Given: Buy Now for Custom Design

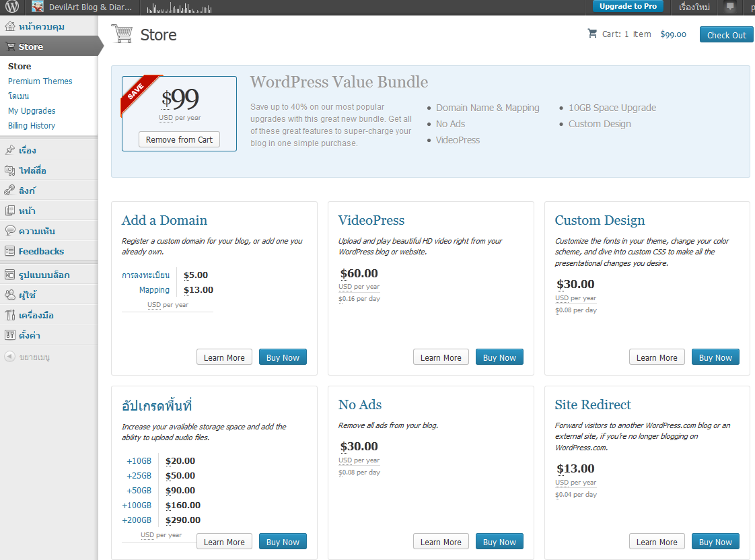Looking at the screenshot, I should pos(715,357).
